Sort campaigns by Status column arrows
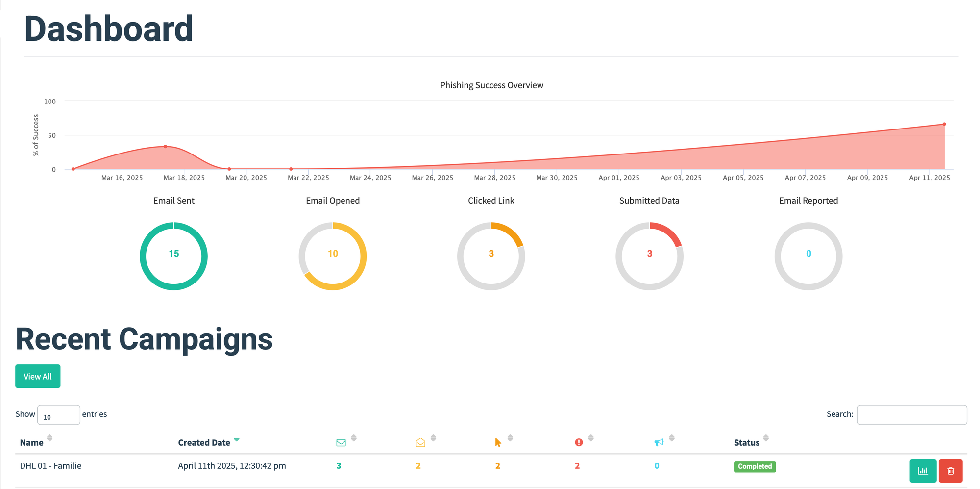The width and height of the screenshot is (980, 489). pos(766,438)
